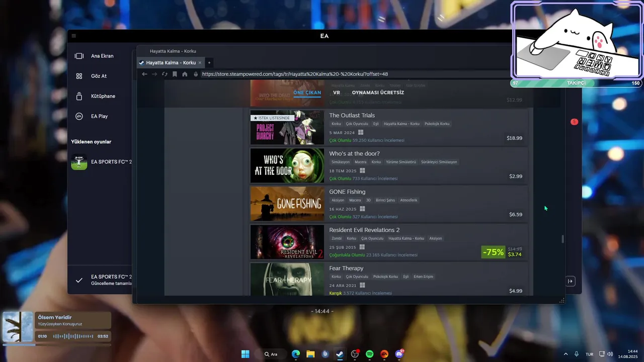Open Steam from taskbar
The width and height of the screenshot is (644, 362).
[x=340, y=354]
